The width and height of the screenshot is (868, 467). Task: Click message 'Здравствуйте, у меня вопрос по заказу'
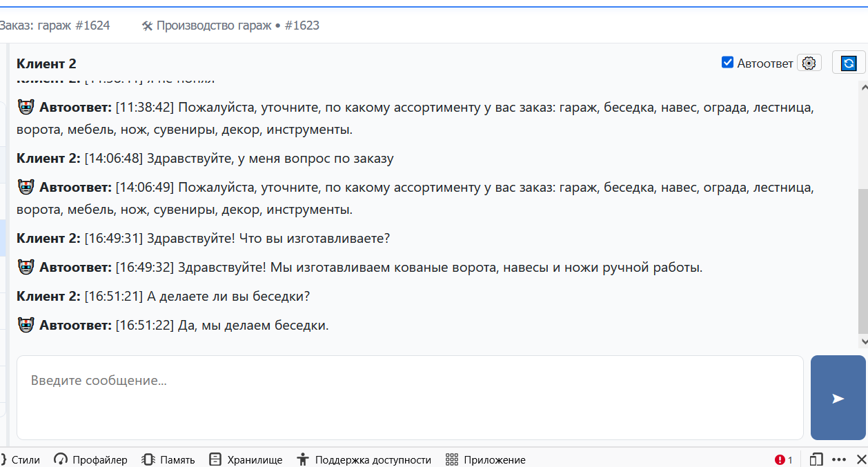coord(270,158)
